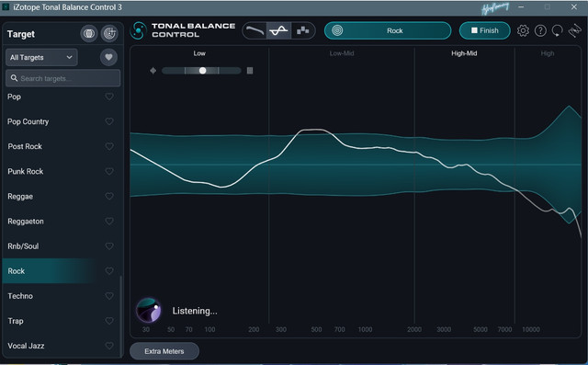
Task: Favorite the Vocal Jazz target heart
Action: point(109,346)
